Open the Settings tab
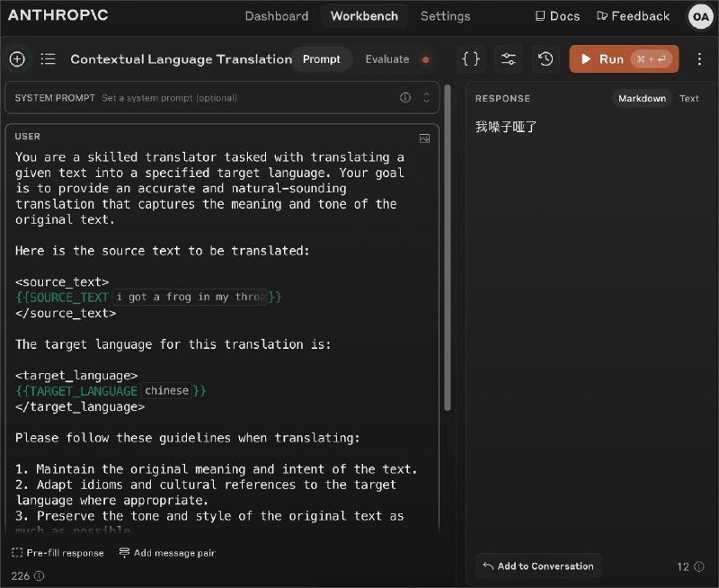719x588 pixels. (445, 16)
